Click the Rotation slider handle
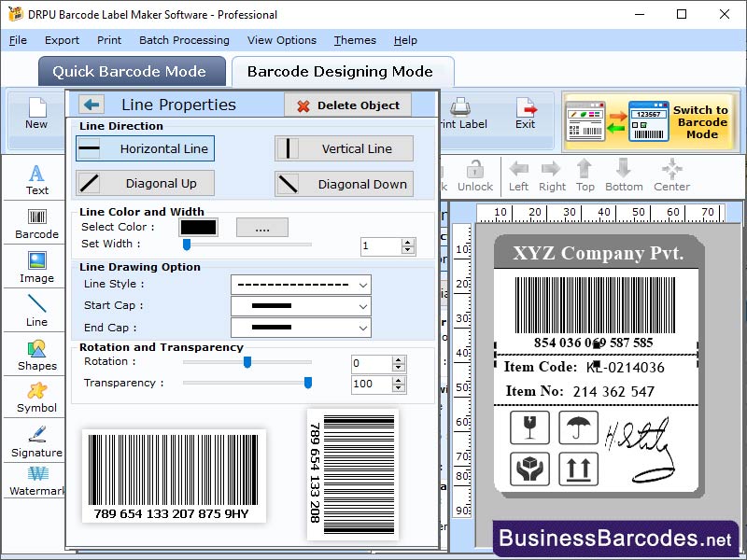 [247, 362]
